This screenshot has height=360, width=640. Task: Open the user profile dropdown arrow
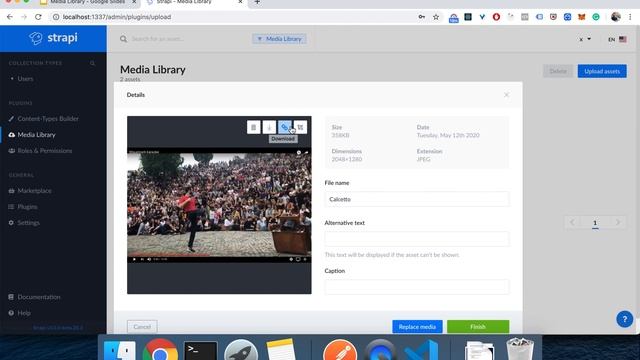[589, 39]
